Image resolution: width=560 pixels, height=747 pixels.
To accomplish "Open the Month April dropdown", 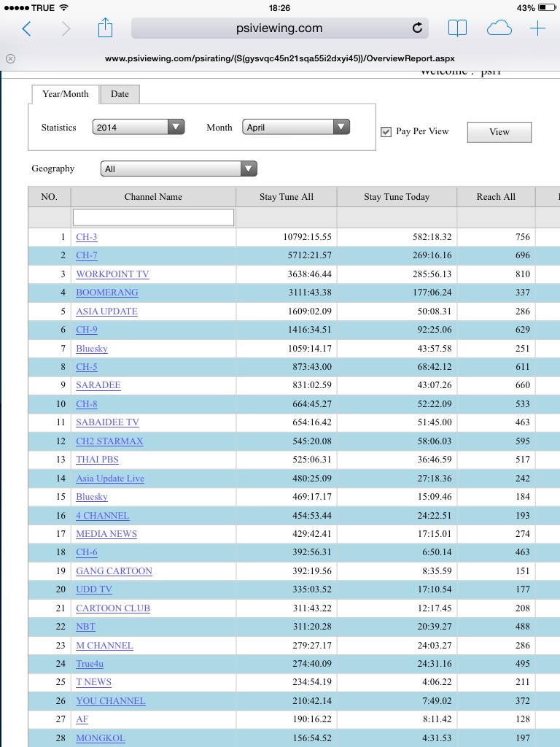I will click(296, 127).
